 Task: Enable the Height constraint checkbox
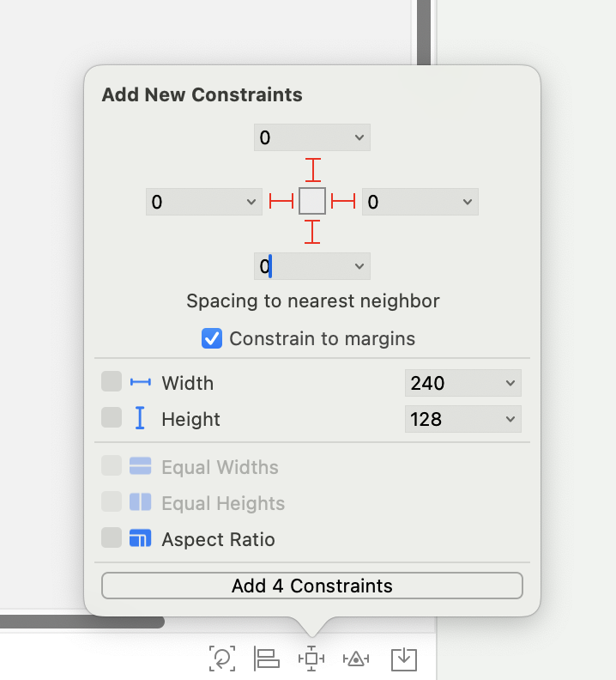pyautogui.click(x=112, y=418)
